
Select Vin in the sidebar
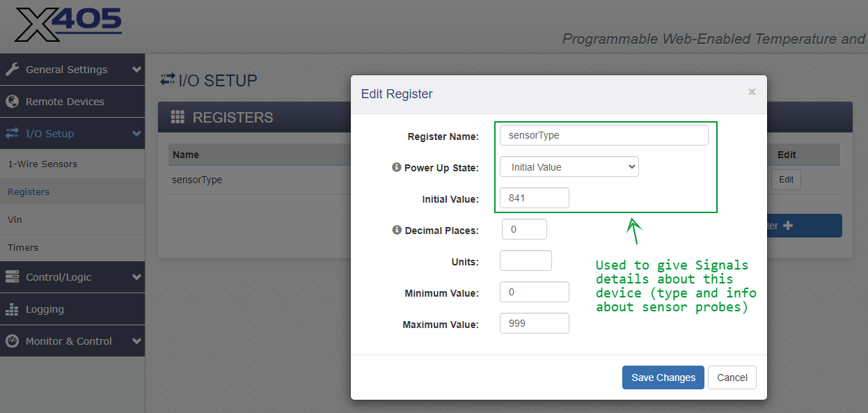[15, 220]
